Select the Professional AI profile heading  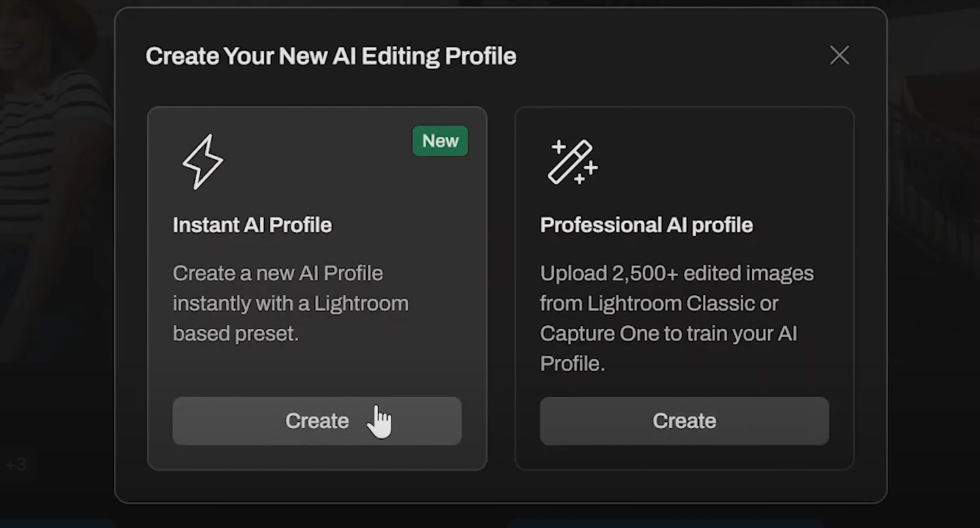pyautogui.click(x=646, y=225)
